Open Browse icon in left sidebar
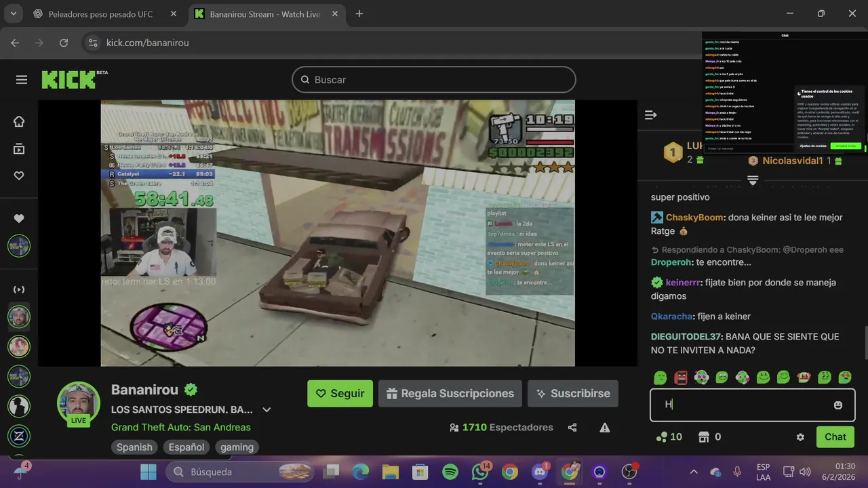Viewport: 868px width, 488px height. tap(19, 148)
